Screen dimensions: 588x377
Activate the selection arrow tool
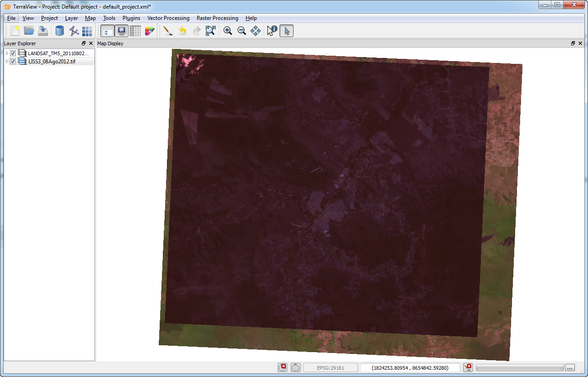point(287,31)
